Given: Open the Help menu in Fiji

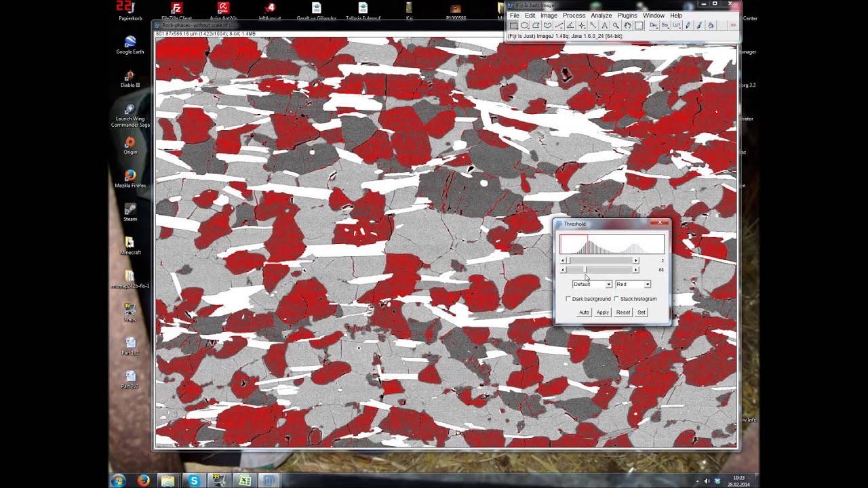Looking at the screenshot, I should tap(676, 15).
